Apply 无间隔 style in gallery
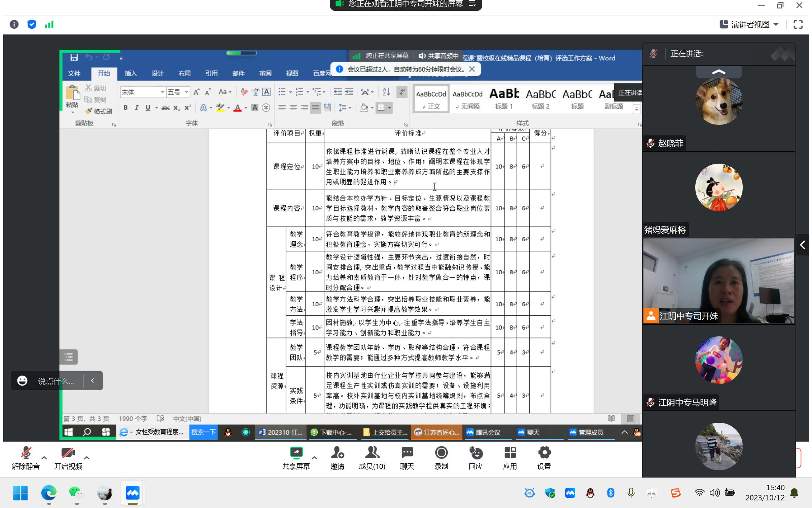 [x=468, y=99]
